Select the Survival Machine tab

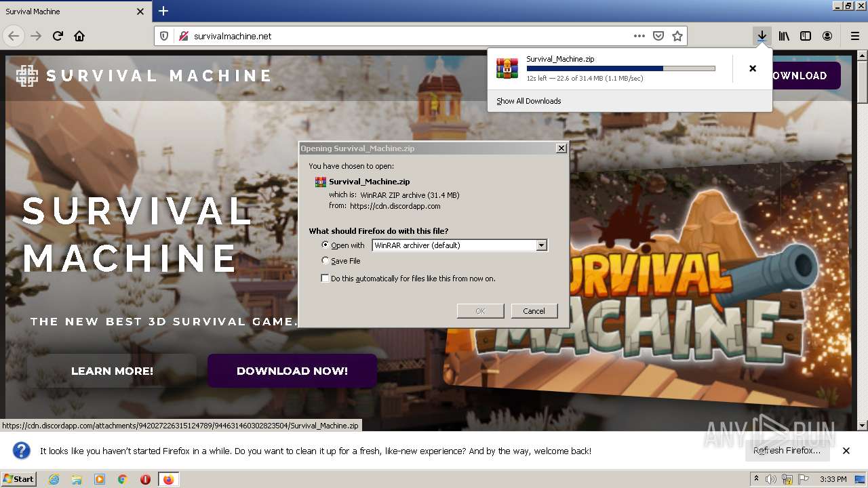[75, 12]
